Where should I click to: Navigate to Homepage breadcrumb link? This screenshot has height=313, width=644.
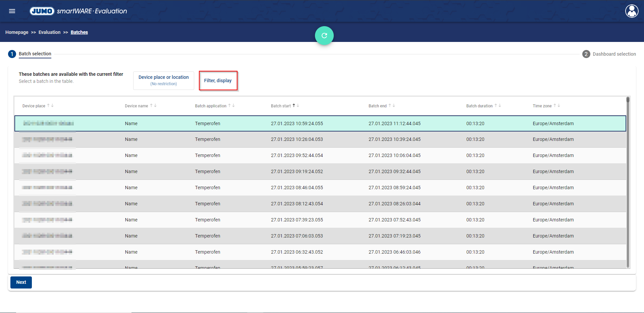click(x=17, y=32)
